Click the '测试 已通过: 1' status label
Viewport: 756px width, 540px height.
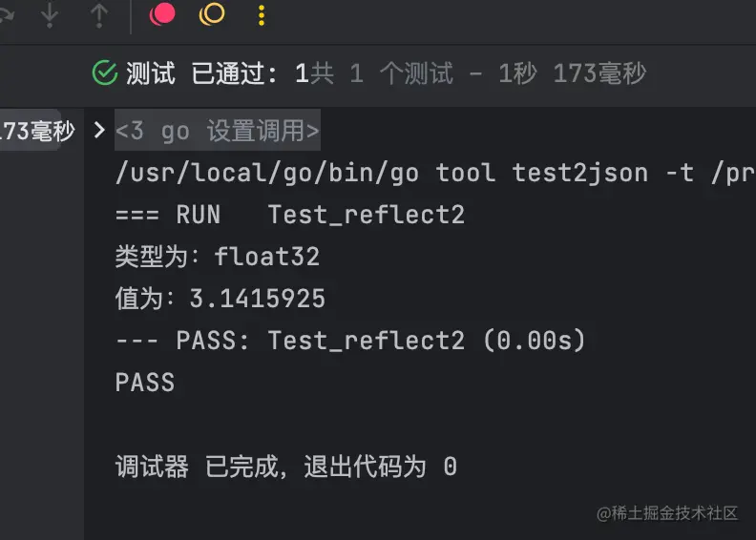(x=217, y=73)
